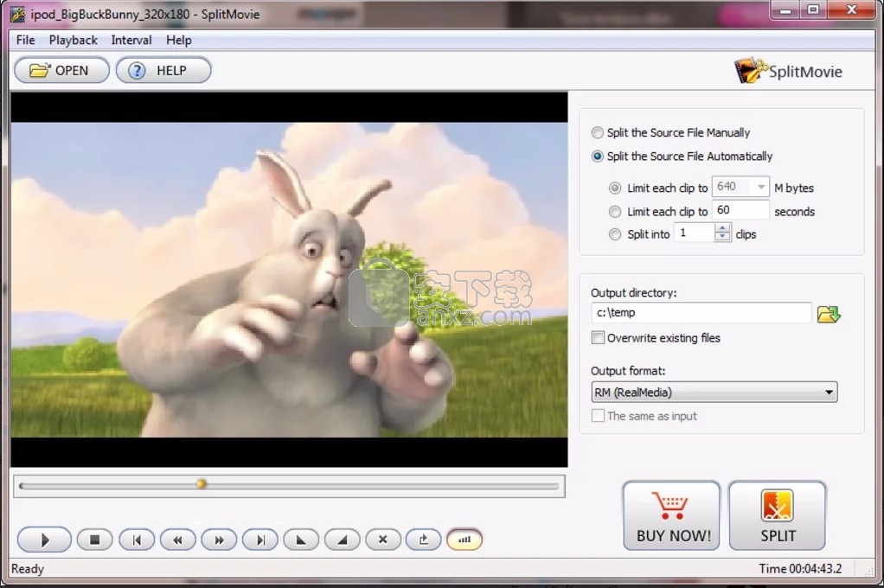Increase the clips count with up arrow

pos(722,227)
